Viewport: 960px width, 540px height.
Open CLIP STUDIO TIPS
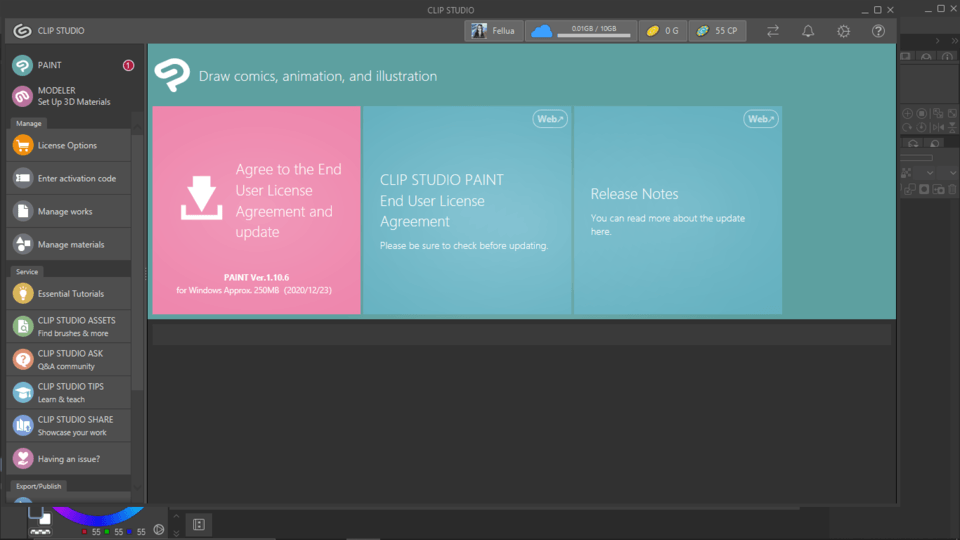[68, 392]
